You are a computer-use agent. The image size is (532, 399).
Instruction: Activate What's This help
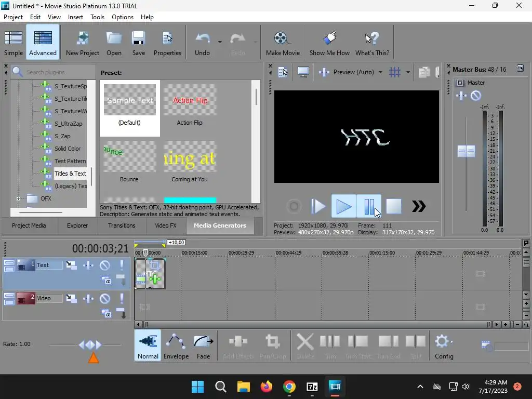pos(372,43)
